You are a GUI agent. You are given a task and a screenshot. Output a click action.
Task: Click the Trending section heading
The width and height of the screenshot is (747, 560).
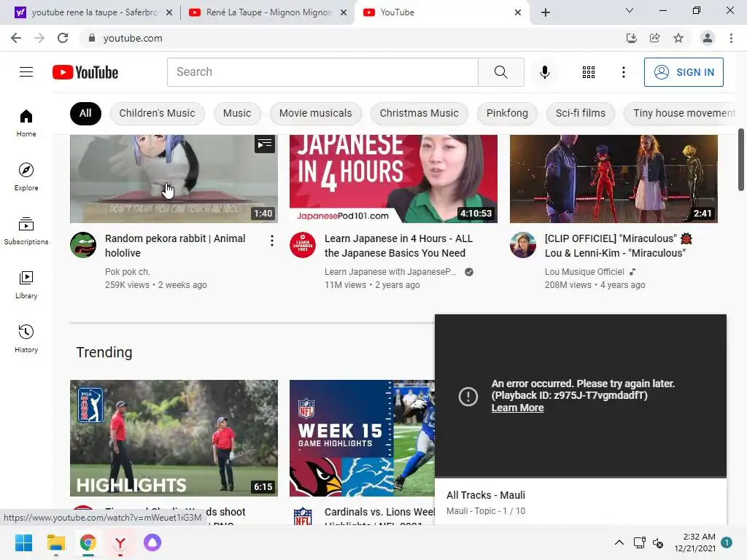click(104, 352)
